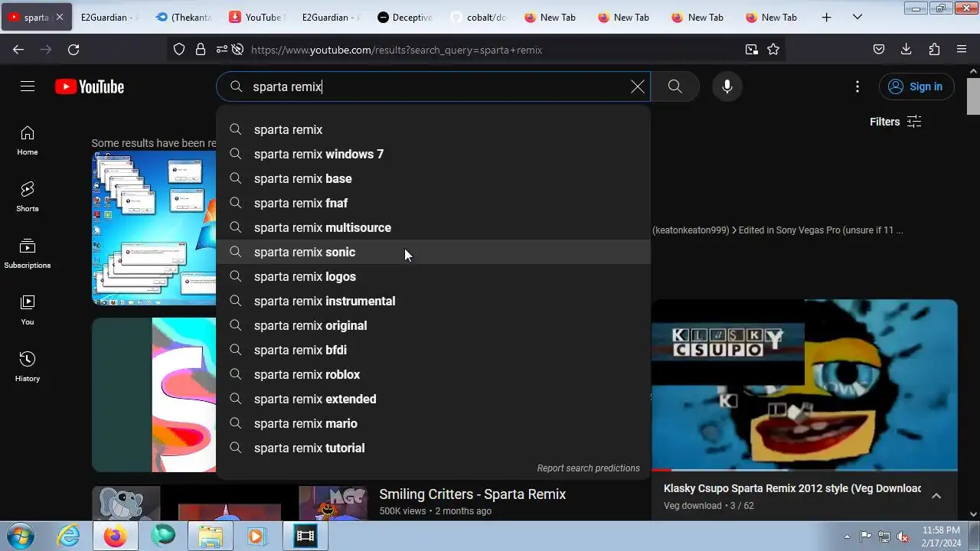This screenshot has width=980, height=551.
Task: Click the browser address bar URL
Action: tap(397, 50)
